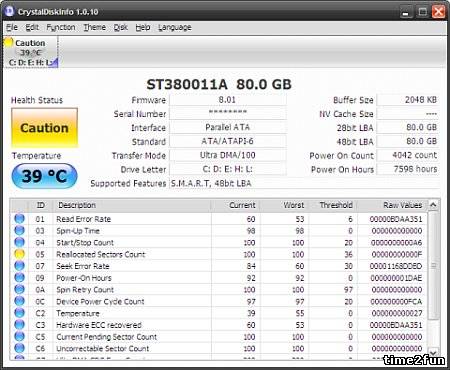Image resolution: width=450 pixels, height=370 pixels.
Task: Click the Buffer Size value 2048 KB
Action: [408, 100]
